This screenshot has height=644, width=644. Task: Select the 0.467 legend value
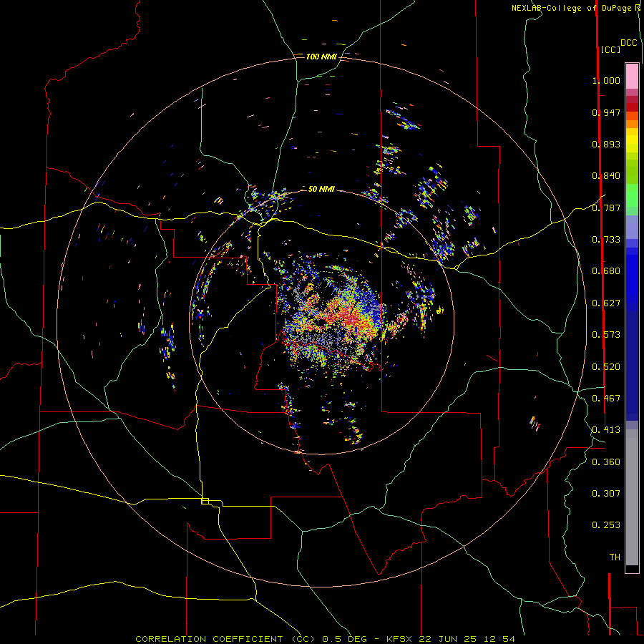pos(606,399)
